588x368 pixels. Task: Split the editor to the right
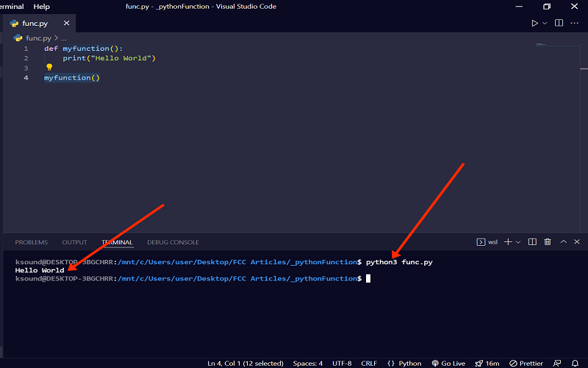pos(559,24)
